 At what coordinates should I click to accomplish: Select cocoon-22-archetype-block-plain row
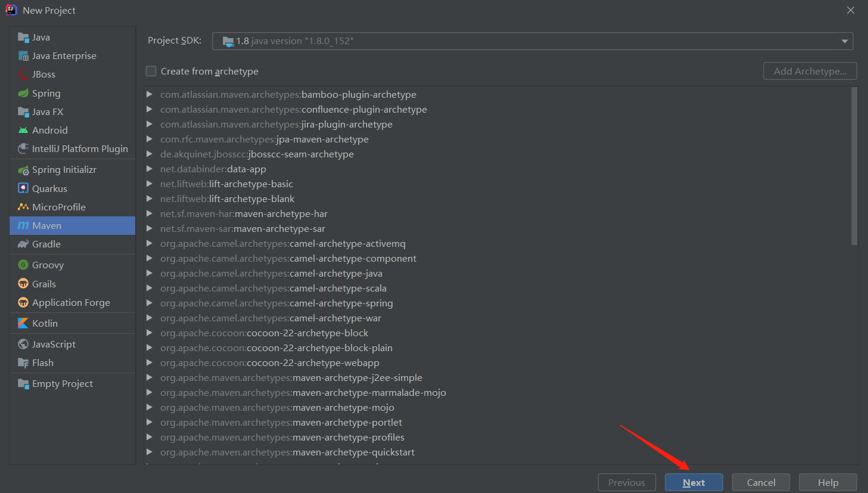(x=497, y=348)
